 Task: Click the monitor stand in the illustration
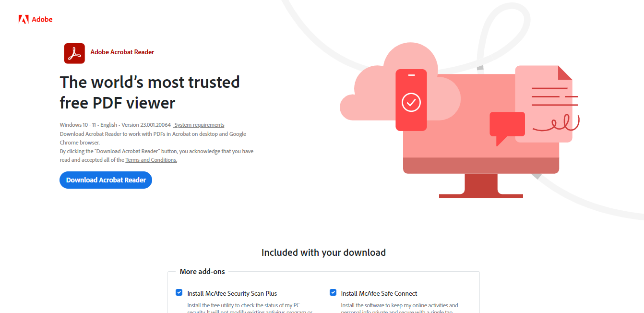481,186
